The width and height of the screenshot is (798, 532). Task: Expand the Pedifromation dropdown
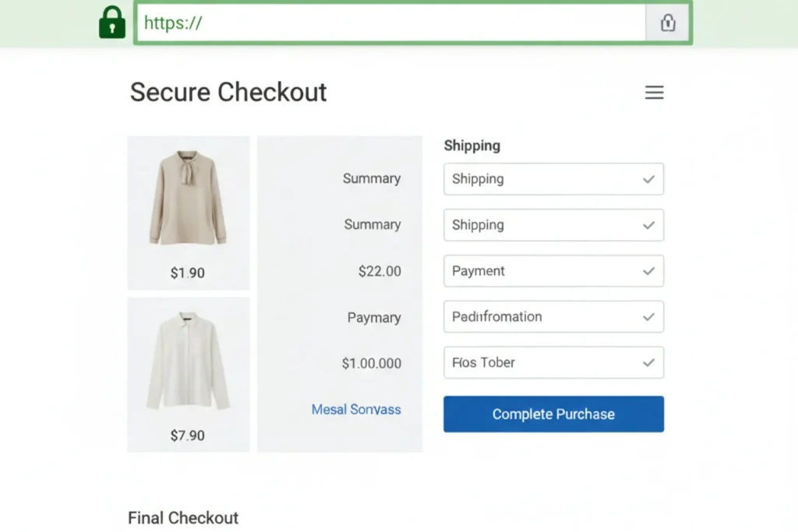tap(553, 317)
